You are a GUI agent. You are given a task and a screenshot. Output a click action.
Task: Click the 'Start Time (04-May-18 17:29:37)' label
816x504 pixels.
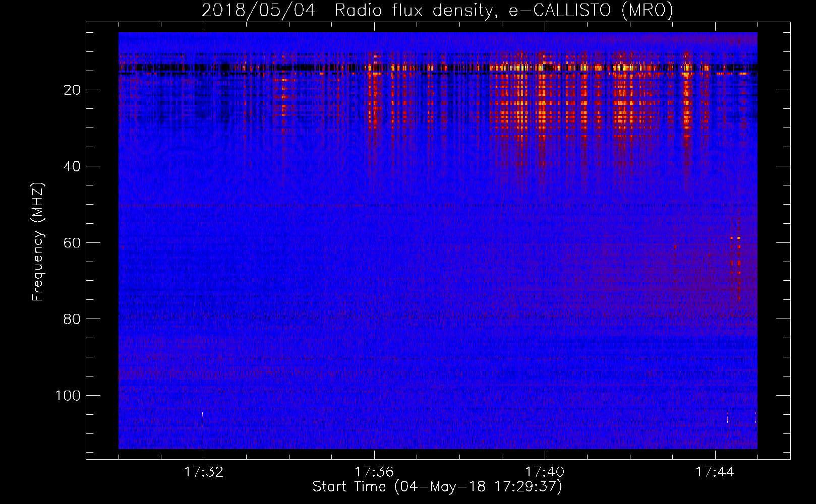pos(437,487)
